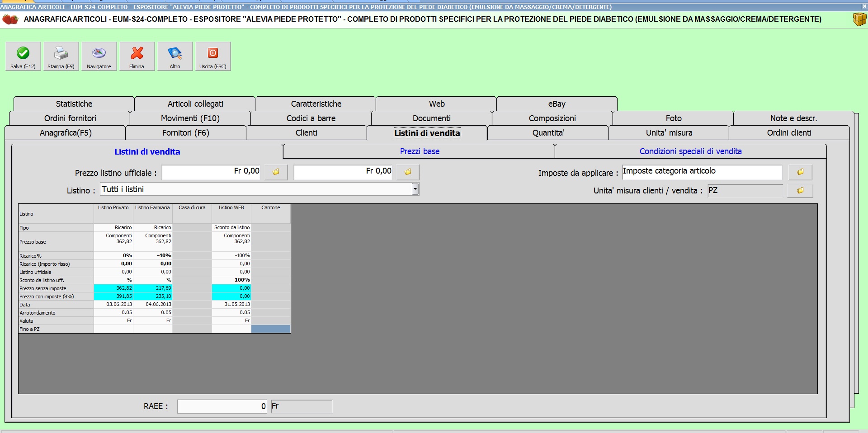Click the 31.05.2013 date cell
Screen dimensions: 868x433
click(231, 305)
